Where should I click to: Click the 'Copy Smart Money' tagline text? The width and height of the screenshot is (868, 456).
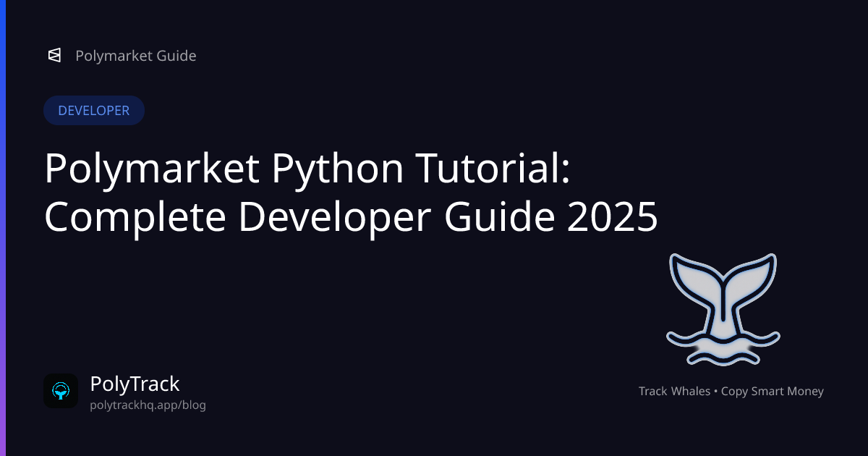click(x=773, y=392)
